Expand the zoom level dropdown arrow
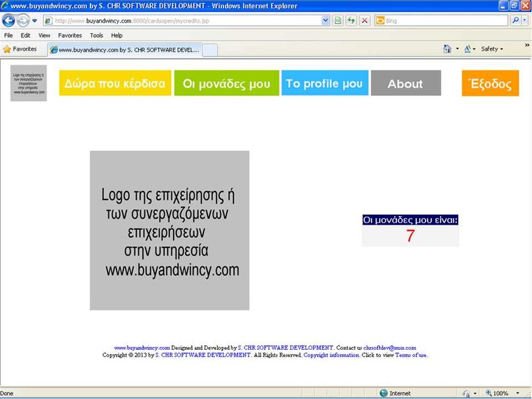This screenshot has height=399, width=532. pyautogui.click(x=518, y=393)
